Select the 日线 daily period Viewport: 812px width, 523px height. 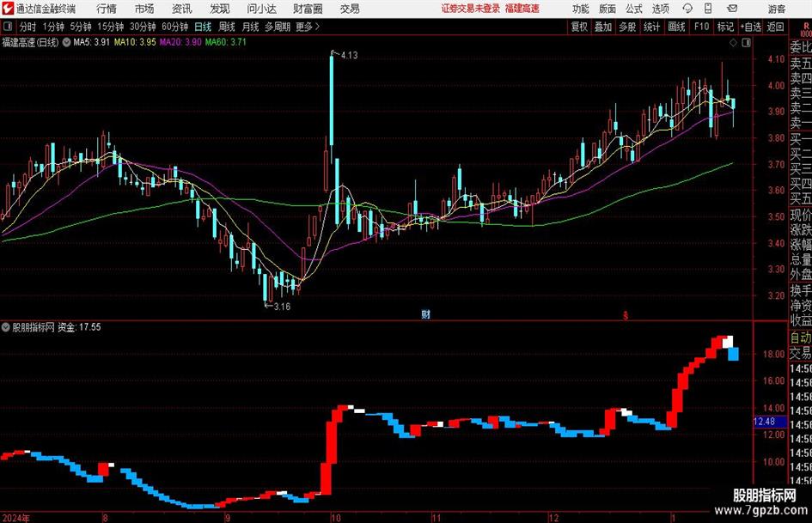[203, 27]
